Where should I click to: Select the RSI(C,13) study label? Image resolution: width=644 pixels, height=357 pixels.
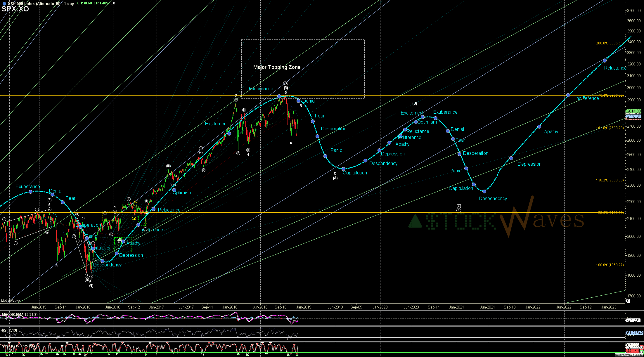(9, 330)
